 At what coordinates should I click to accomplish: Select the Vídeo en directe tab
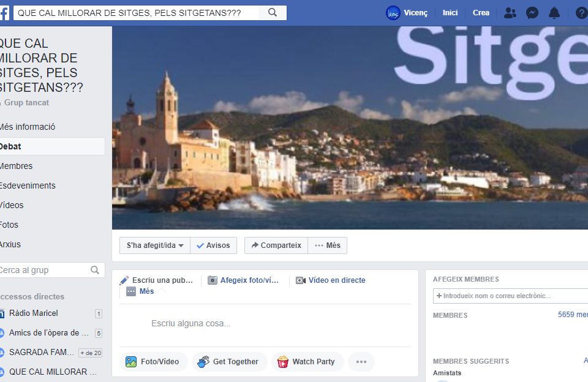click(x=331, y=280)
